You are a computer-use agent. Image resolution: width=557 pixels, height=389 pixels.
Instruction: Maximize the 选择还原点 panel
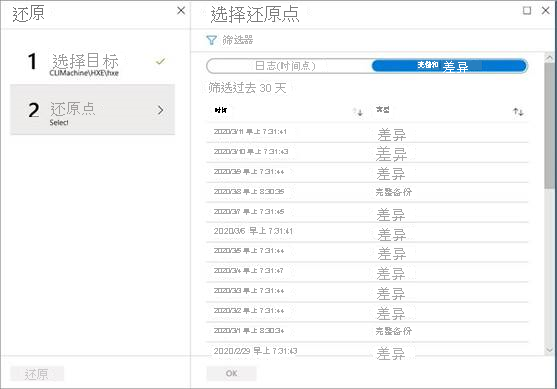coord(527,11)
